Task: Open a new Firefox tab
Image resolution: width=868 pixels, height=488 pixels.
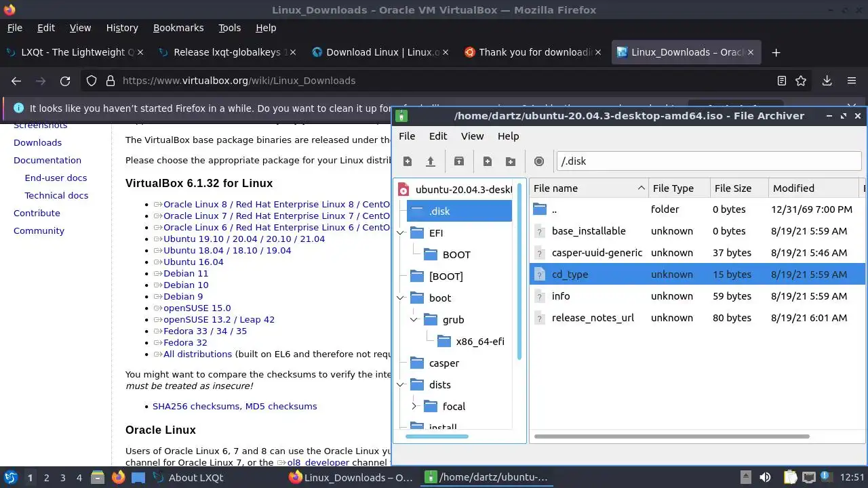Action: (x=776, y=52)
